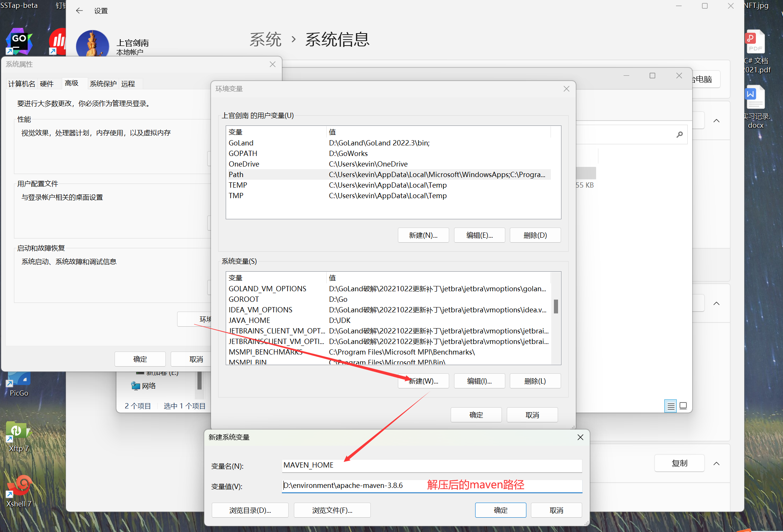783x532 pixels.
Task: Open the GoLand desktop shortcut
Action: (x=19, y=41)
